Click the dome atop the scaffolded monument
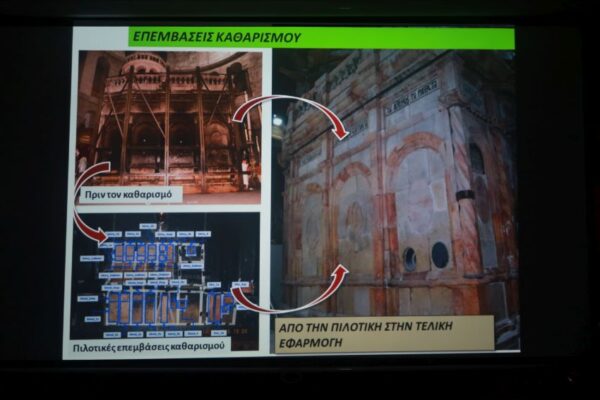This screenshot has width=600, height=400. 145,63
